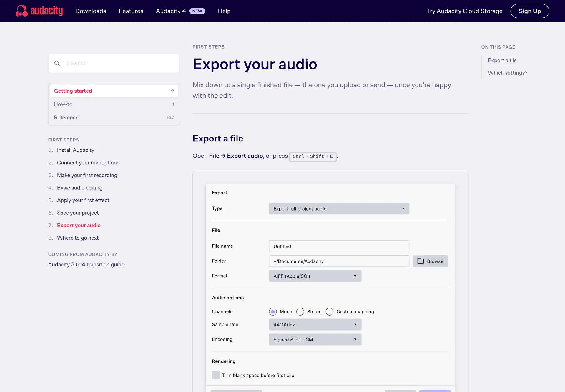
Task: Open the export Type dropdown
Action: pos(339,208)
